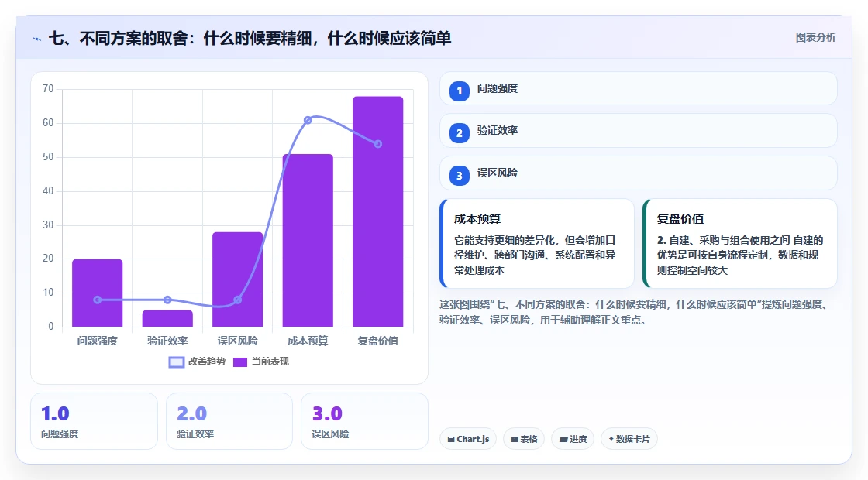Click the icon in the 数据卡片 tag
Screen dimensions: 868x480
[x=611, y=438]
